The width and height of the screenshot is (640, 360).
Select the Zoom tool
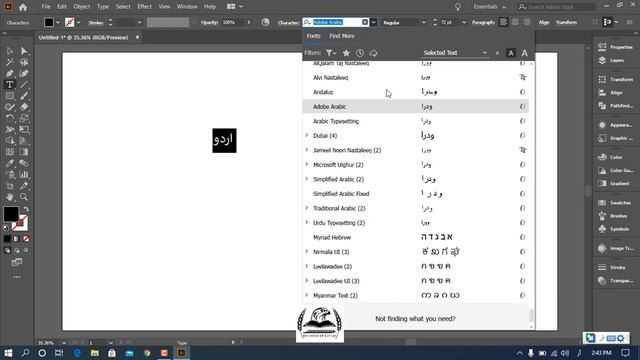point(24,197)
